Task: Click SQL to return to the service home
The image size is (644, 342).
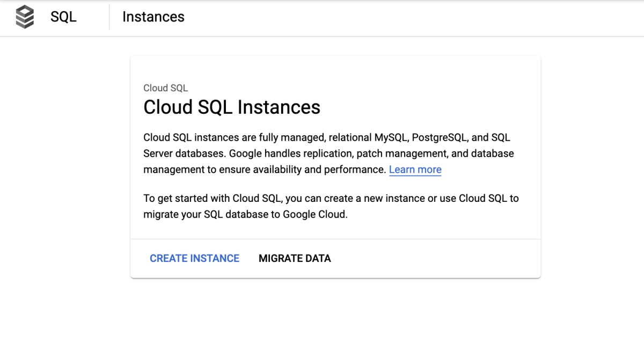Action: (63, 17)
